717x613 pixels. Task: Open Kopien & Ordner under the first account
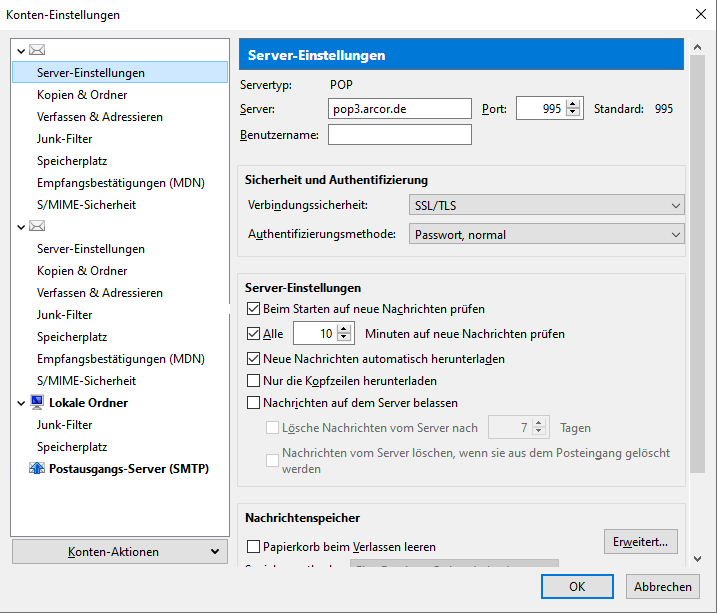click(x=82, y=95)
